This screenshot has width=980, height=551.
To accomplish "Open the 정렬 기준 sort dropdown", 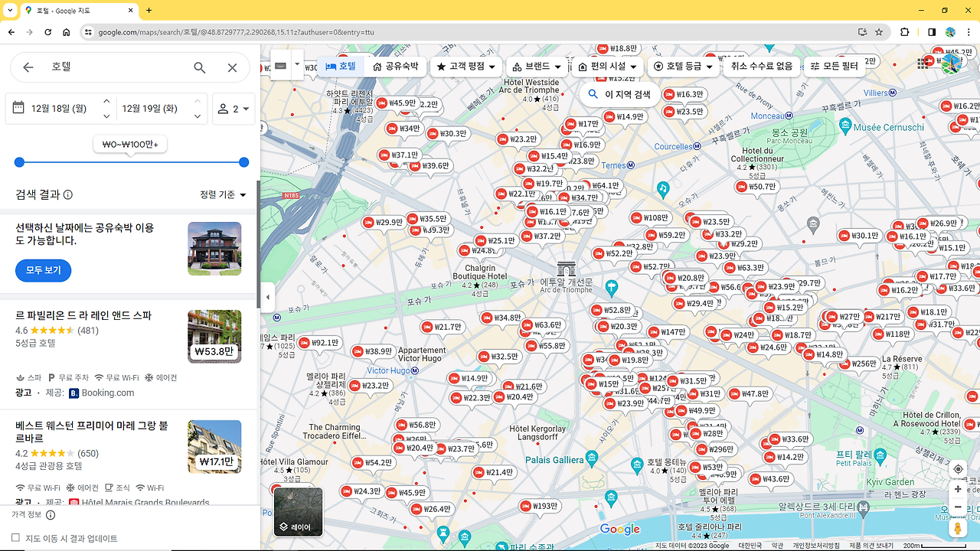I will (x=223, y=195).
